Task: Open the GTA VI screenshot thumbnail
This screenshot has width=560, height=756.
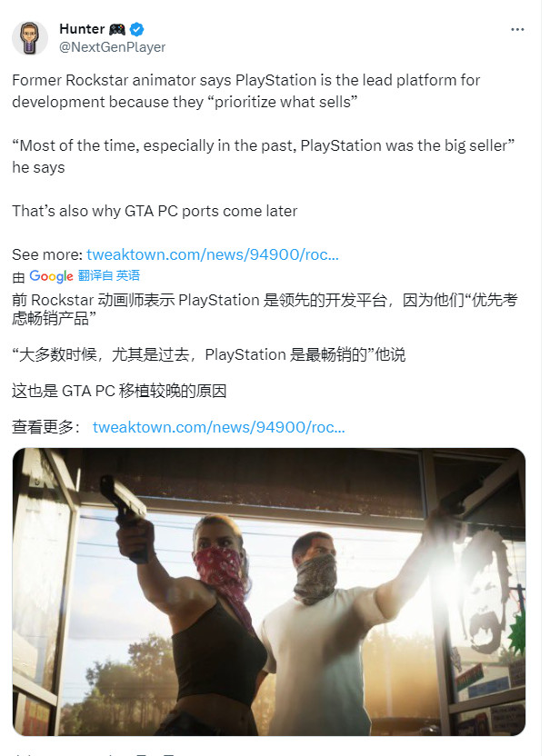Action: tap(273, 591)
